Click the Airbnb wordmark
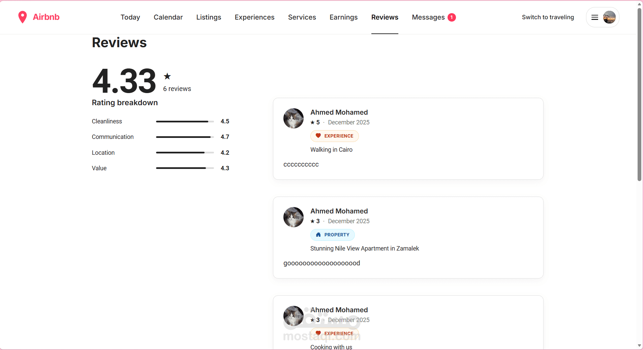Viewport: 644px width, 350px height. click(46, 17)
